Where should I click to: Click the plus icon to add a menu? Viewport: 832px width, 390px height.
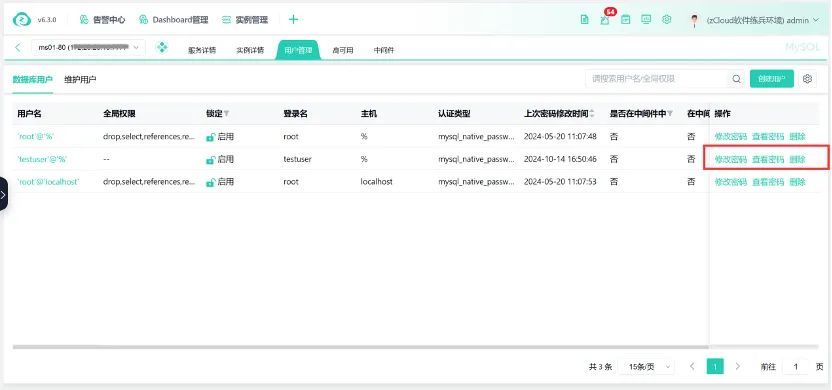tap(293, 20)
